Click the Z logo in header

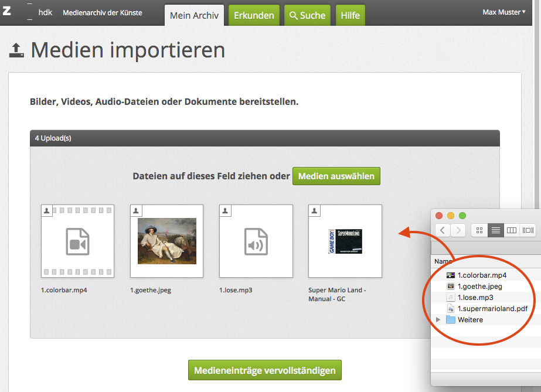click(7, 11)
